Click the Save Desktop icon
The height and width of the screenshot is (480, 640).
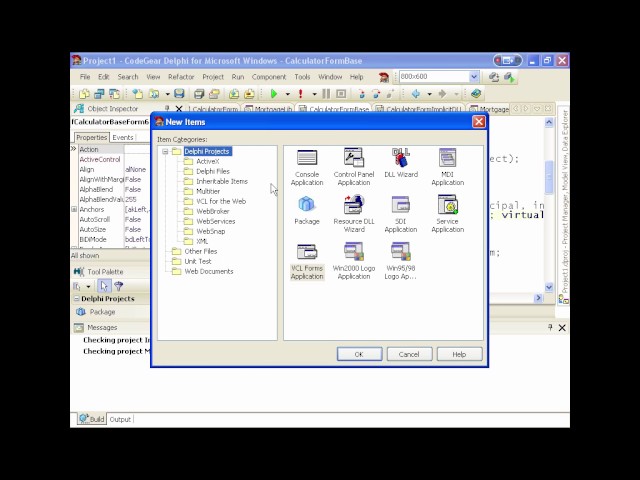point(493,77)
